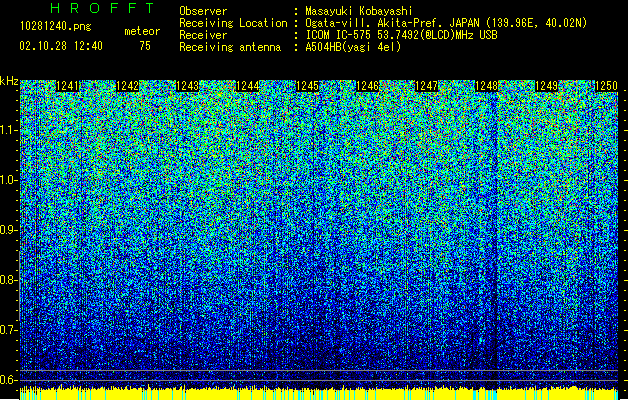Select observer name Masayuki Kobayashi
629x400 pixels.
[x=359, y=11]
